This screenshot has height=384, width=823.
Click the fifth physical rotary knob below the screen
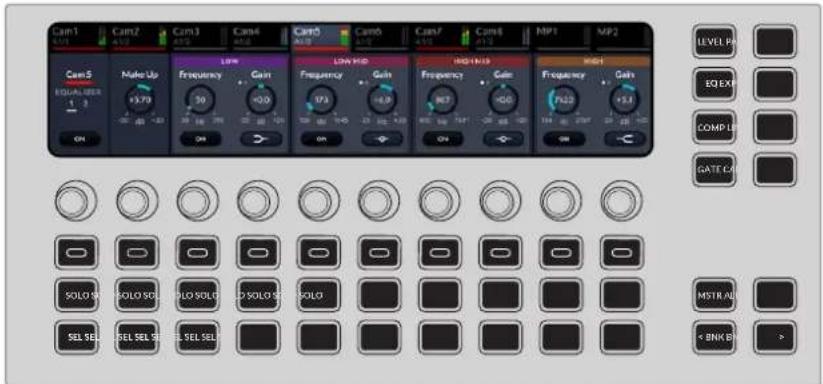(319, 201)
